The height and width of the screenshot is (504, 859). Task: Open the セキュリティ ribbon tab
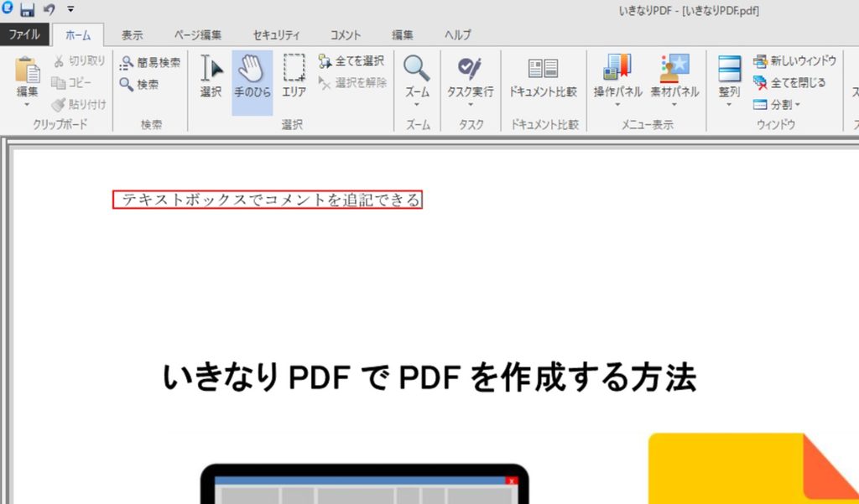coord(276,35)
